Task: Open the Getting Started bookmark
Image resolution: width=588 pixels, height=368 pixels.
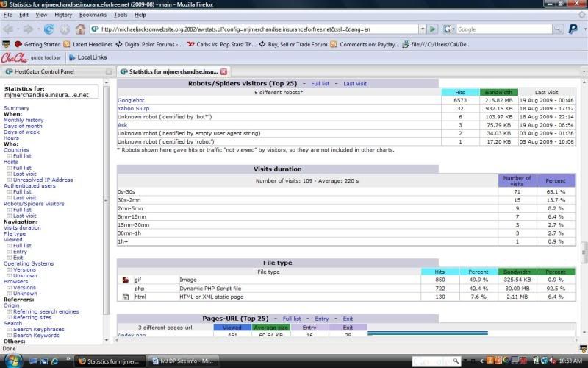Action: point(37,44)
